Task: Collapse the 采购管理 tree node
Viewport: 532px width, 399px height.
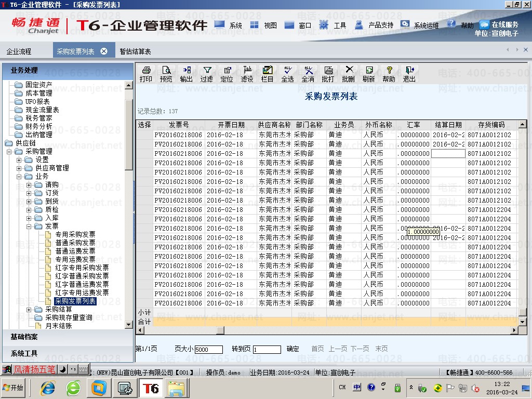Action: click(9, 151)
